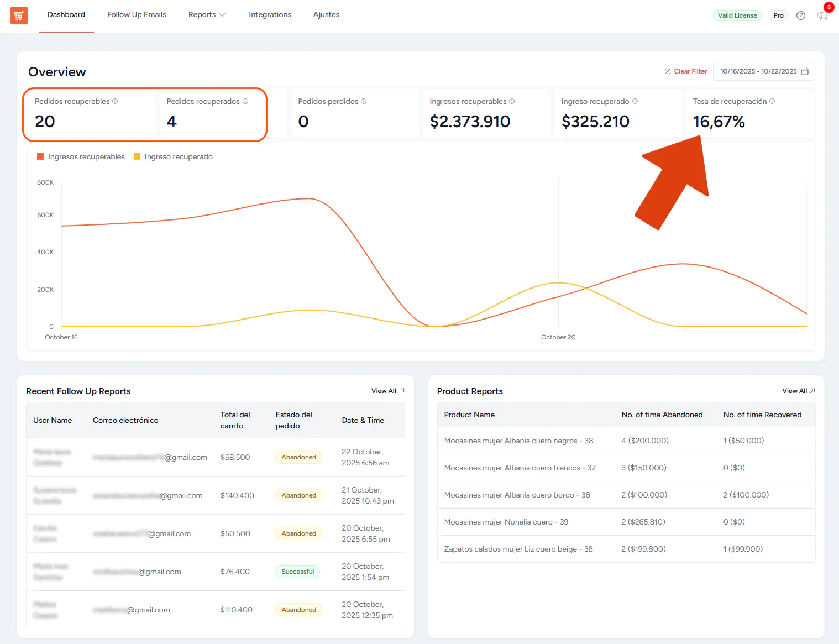The image size is (839, 644).
Task: Open the help question mark icon
Action: (x=800, y=15)
